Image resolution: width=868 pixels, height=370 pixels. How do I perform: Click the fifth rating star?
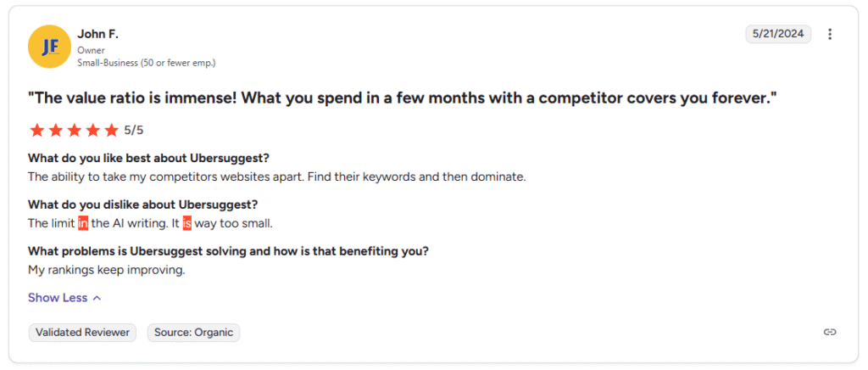click(x=111, y=130)
